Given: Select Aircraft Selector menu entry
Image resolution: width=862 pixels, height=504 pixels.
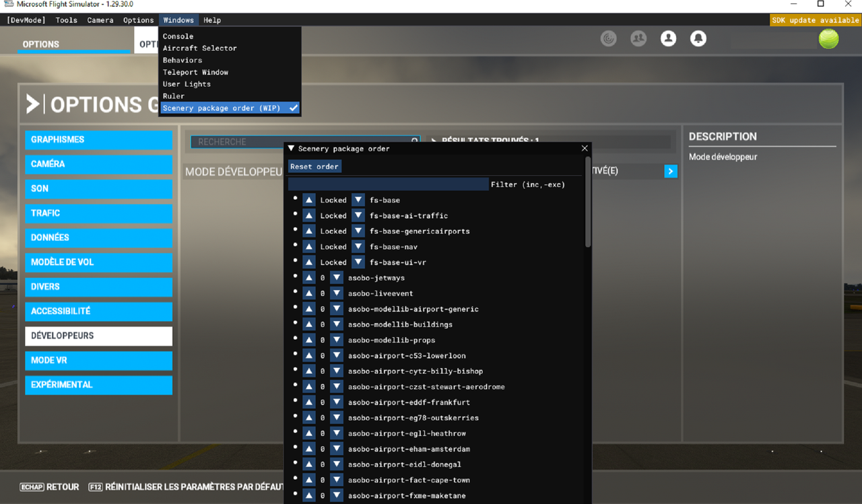Looking at the screenshot, I should (199, 48).
